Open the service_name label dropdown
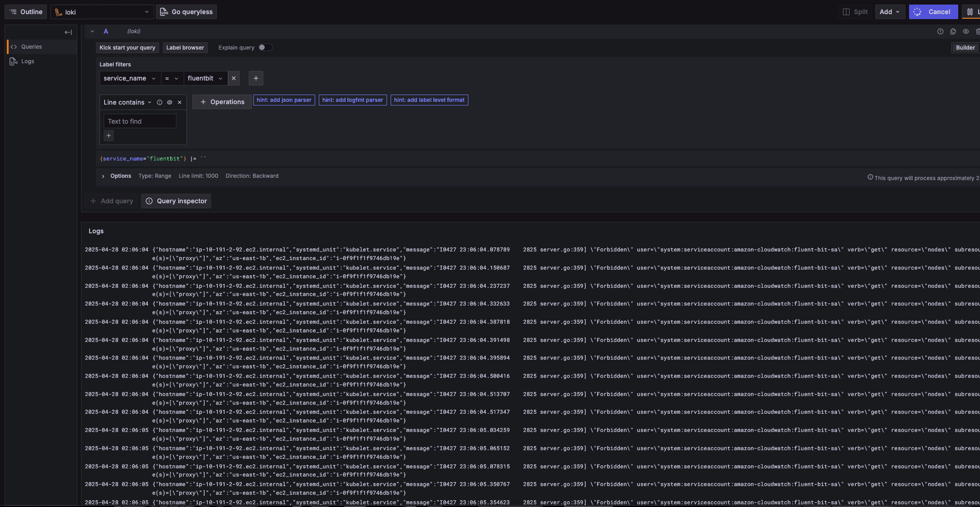Viewport: 980px width, 507px height. point(130,78)
